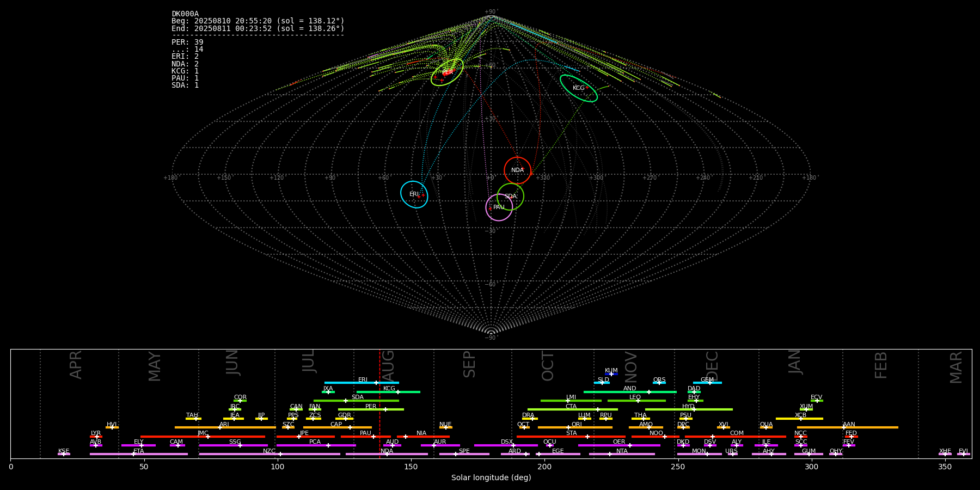Click the KCG green bar in timeline
This screenshot has width=980, height=490.
click(388, 391)
